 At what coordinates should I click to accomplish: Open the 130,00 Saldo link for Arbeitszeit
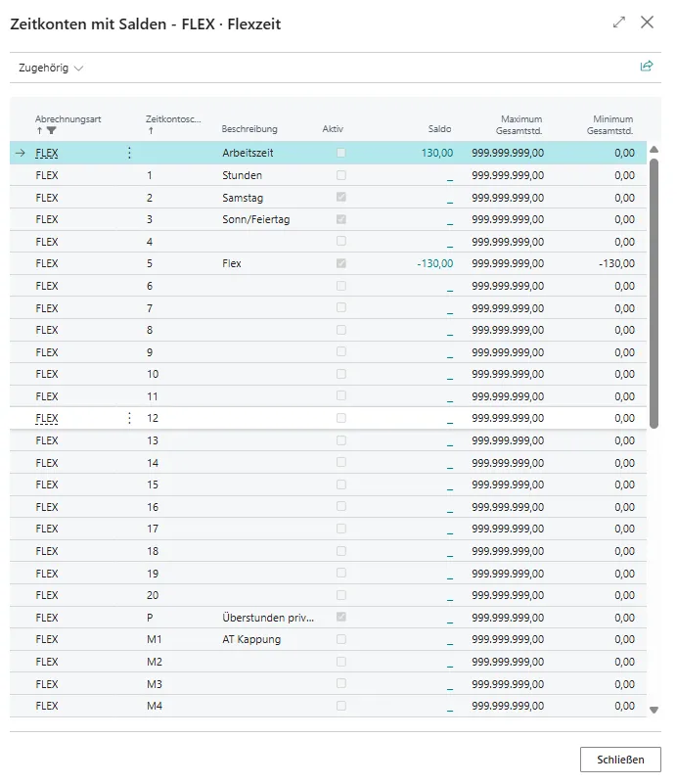pyautogui.click(x=437, y=153)
